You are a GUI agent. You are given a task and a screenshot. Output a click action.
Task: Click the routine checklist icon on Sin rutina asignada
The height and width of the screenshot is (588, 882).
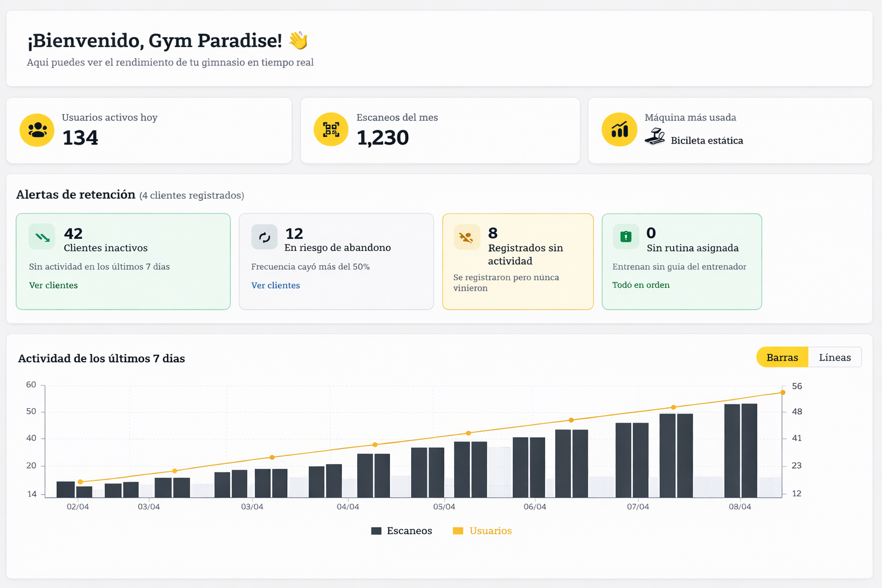(626, 236)
